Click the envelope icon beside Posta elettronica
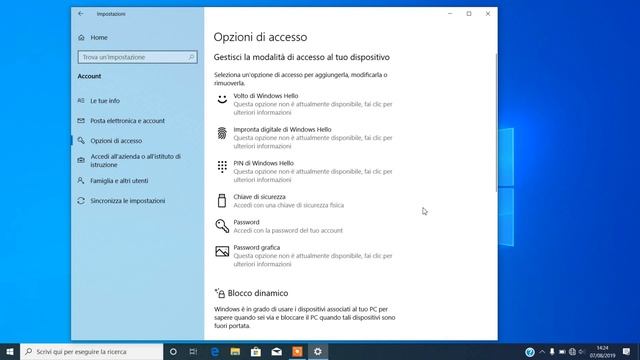The image size is (640, 360). (81, 120)
